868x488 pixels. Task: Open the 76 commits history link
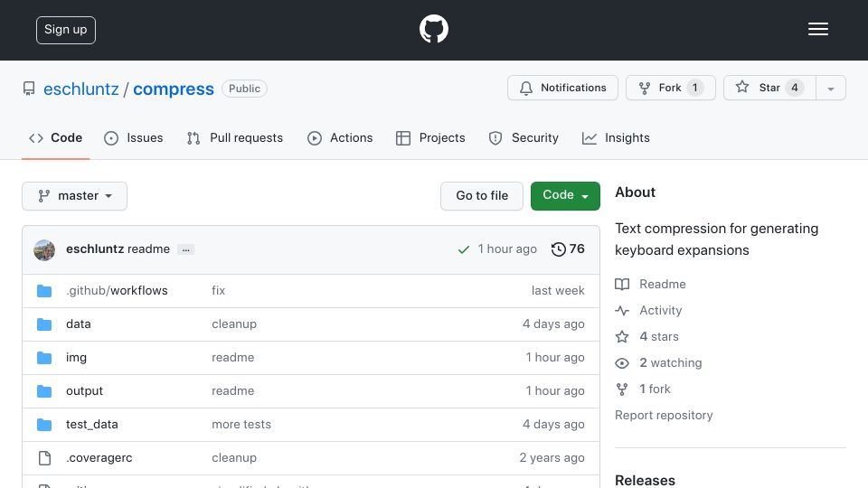click(568, 249)
